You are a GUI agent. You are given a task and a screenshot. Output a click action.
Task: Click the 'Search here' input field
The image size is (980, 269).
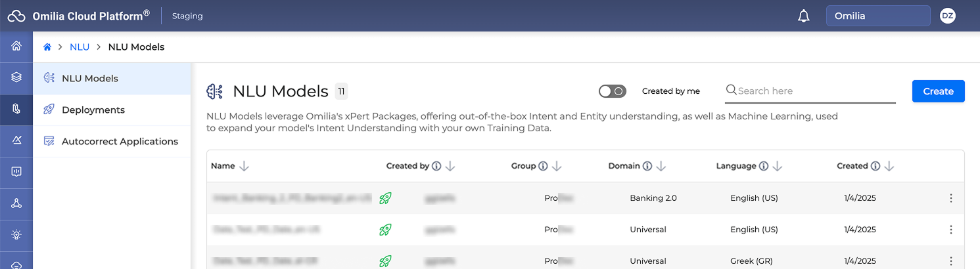pyautogui.click(x=815, y=91)
